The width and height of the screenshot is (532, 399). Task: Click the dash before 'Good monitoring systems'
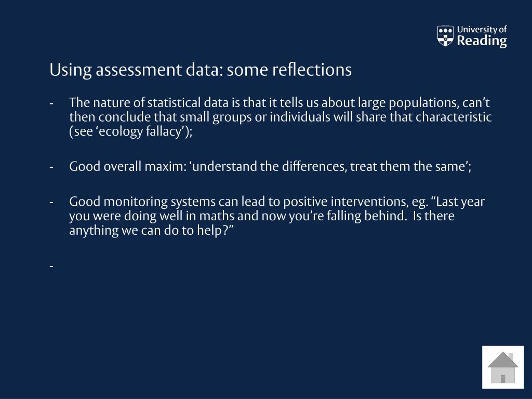[51, 203]
